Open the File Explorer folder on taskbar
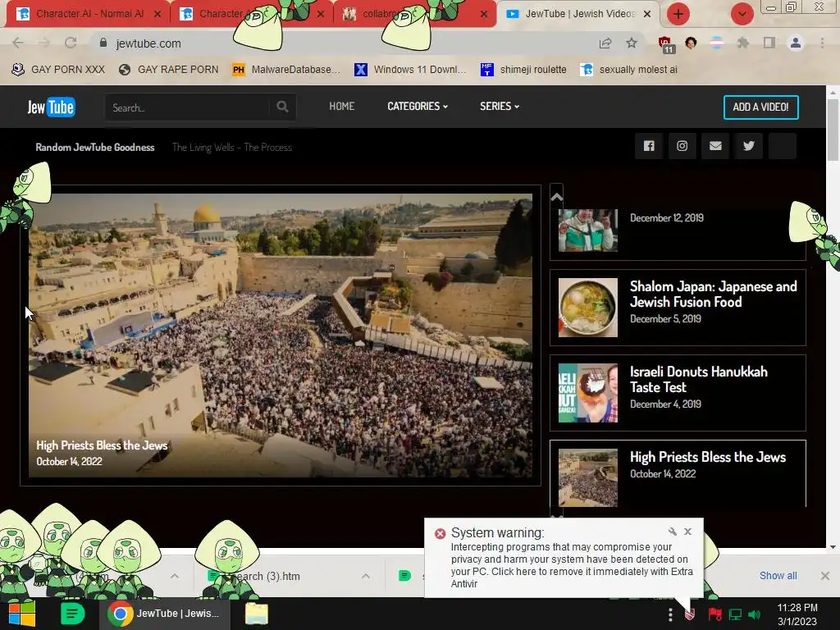Image resolution: width=840 pixels, height=630 pixels. click(x=257, y=614)
